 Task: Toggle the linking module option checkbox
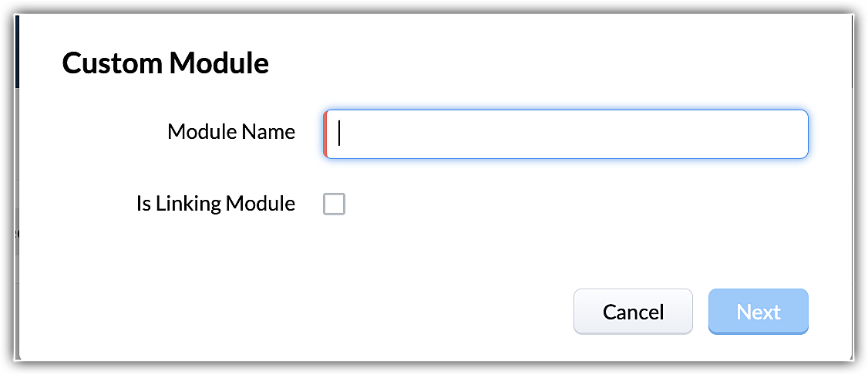(334, 204)
